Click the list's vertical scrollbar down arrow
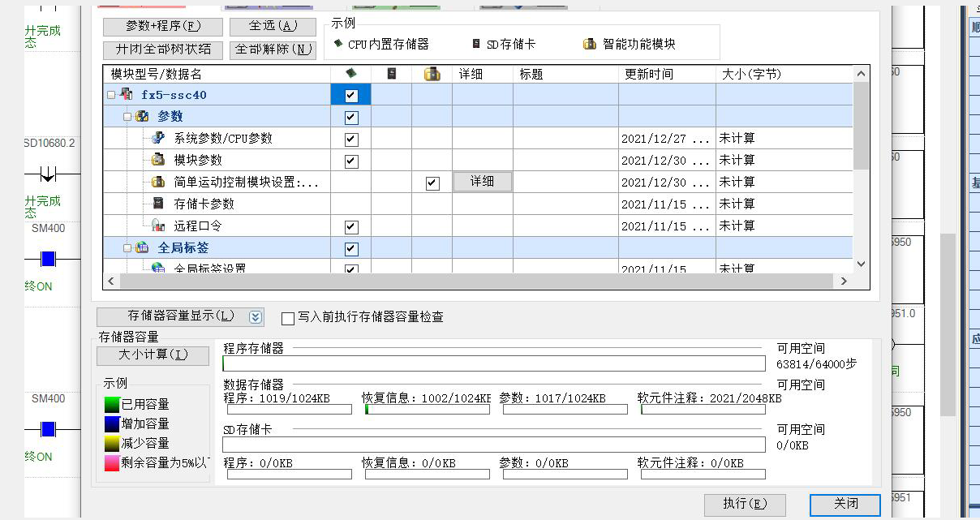 click(x=862, y=264)
